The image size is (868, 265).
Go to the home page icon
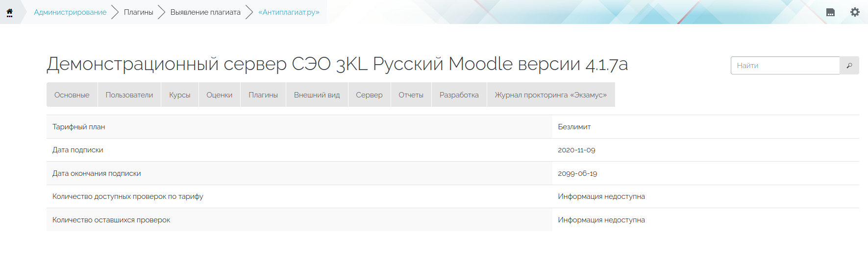(9, 12)
